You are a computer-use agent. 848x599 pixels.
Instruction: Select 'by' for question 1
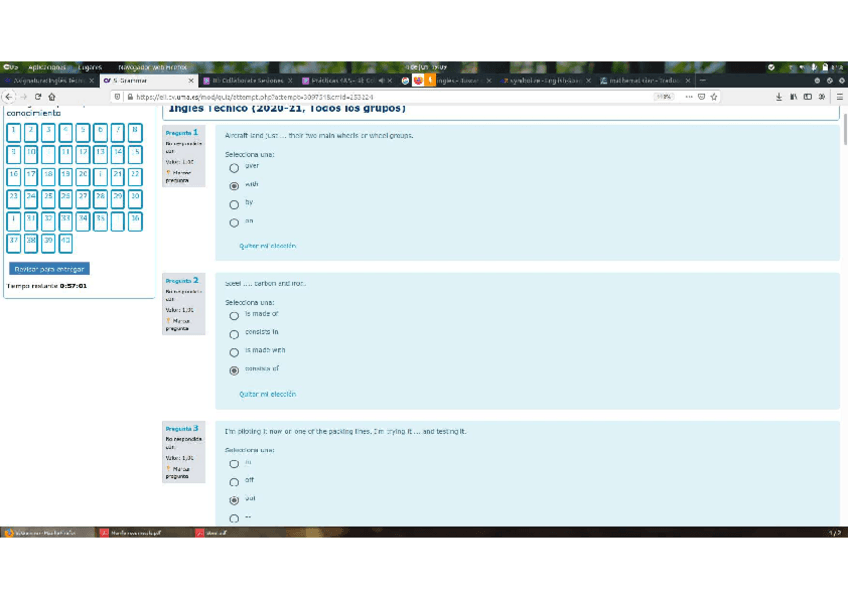pyautogui.click(x=234, y=204)
